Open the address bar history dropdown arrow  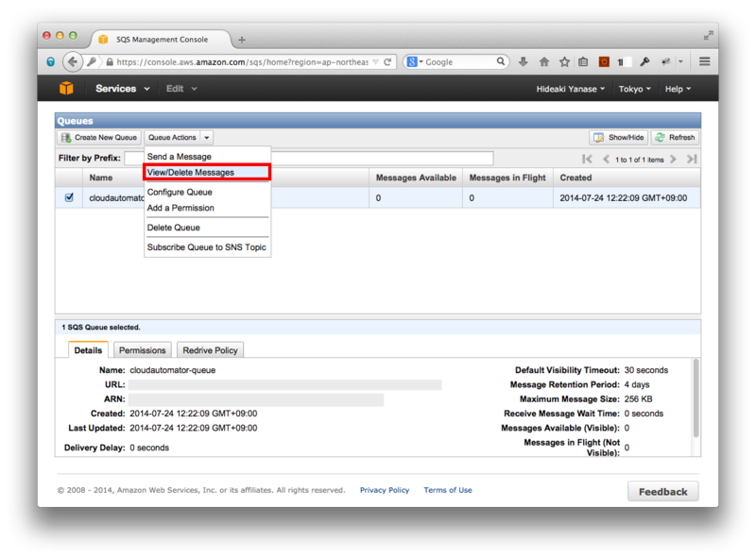pyautogui.click(x=375, y=61)
